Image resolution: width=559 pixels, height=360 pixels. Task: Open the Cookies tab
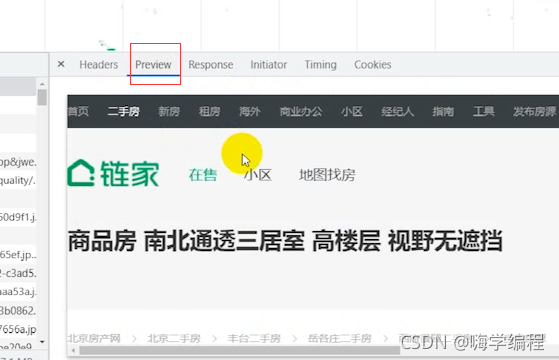tap(373, 65)
